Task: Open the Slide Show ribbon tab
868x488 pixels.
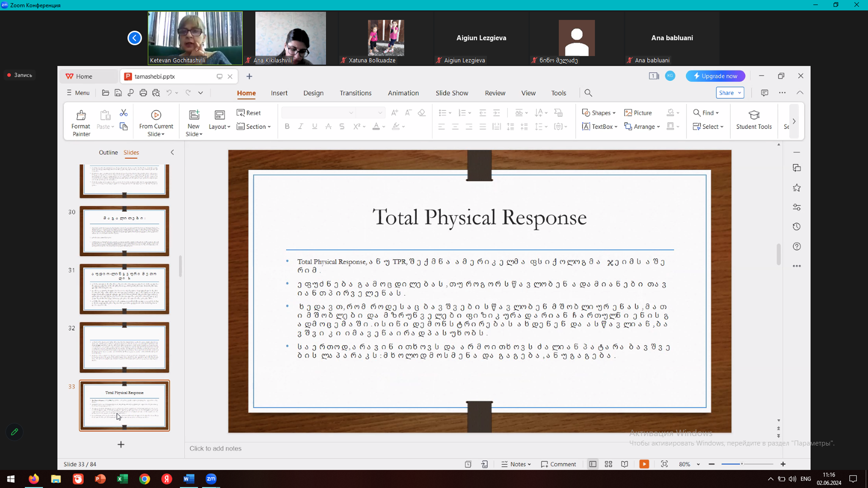Action: coord(452,93)
